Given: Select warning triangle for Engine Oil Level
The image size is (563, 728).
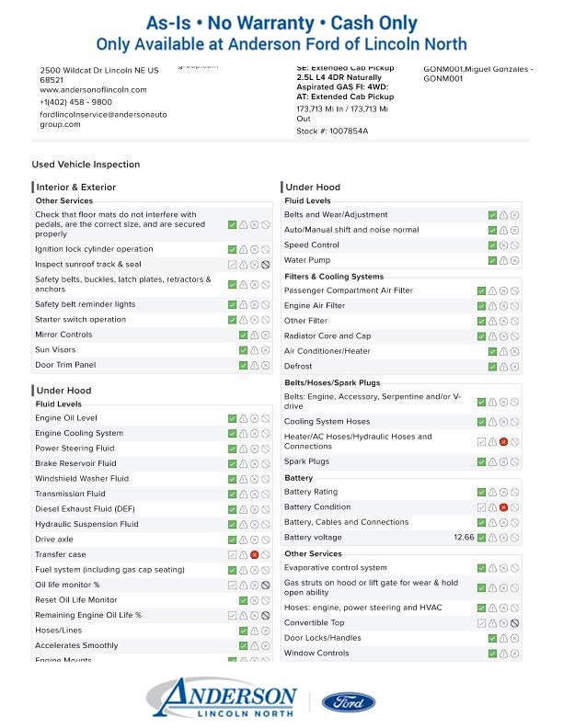Looking at the screenshot, I should click(244, 418).
